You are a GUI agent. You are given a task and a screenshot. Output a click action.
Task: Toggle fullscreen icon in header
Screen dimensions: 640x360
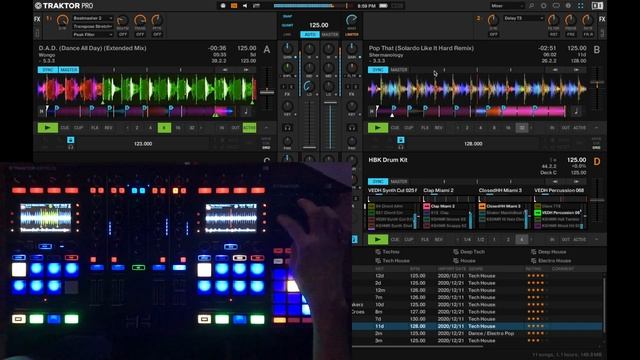pyautogui.click(x=580, y=6)
